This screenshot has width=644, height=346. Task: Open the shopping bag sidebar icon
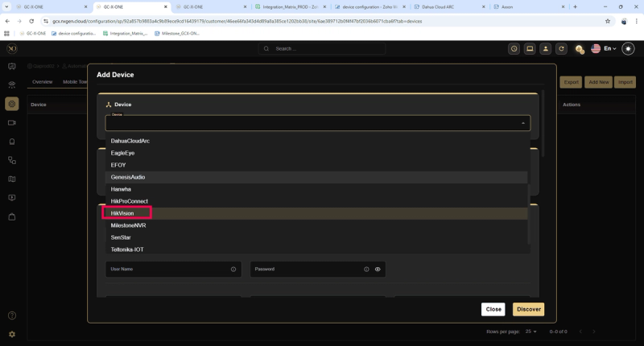point(12,216)
